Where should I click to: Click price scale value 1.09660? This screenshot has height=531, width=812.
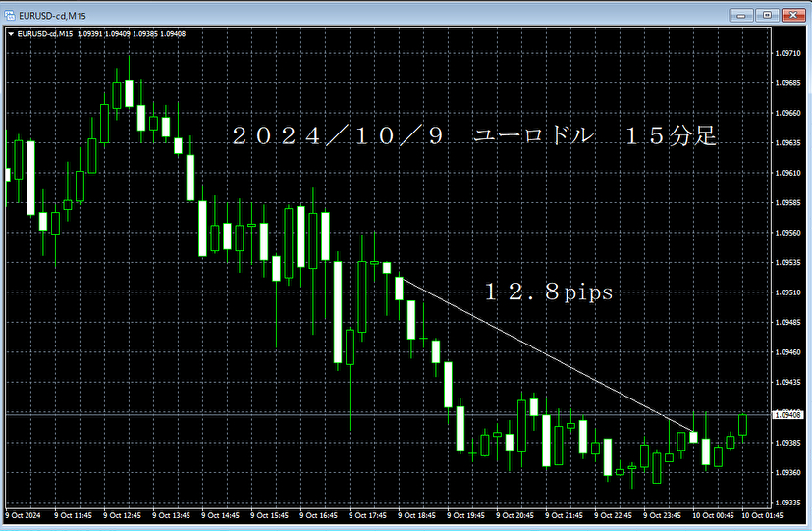point(787,113)
